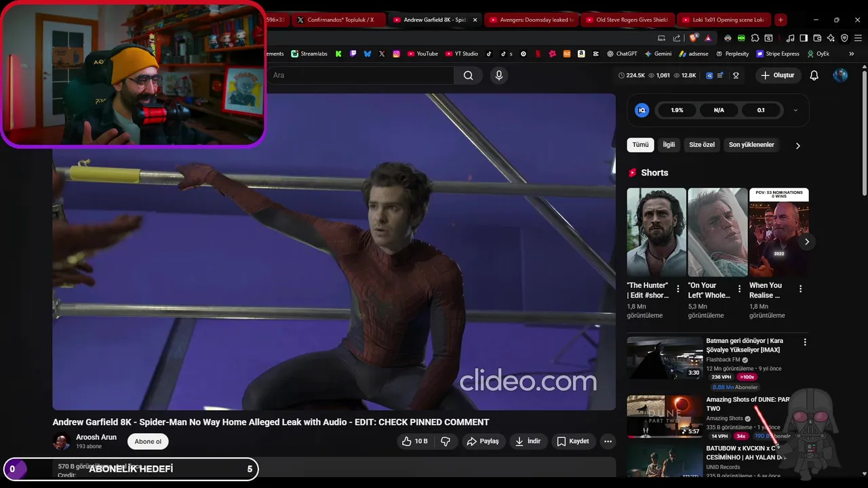Select the Son yüklenenler filter chip
This screenshot has width=868, height=488.
751,144
